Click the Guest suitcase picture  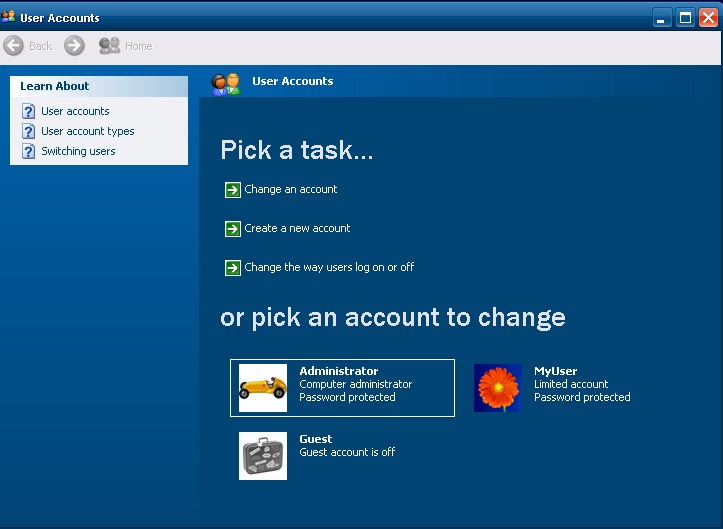point(263,456)
